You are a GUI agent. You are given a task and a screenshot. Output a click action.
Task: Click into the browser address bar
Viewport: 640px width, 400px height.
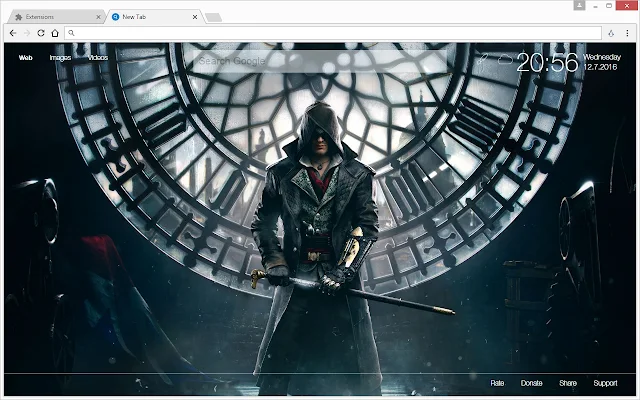pos(333,33)
